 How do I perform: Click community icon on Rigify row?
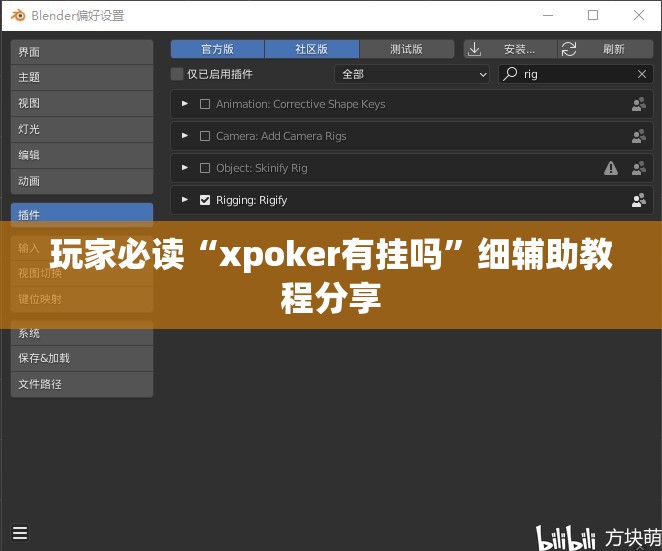[x=639, y=200]
